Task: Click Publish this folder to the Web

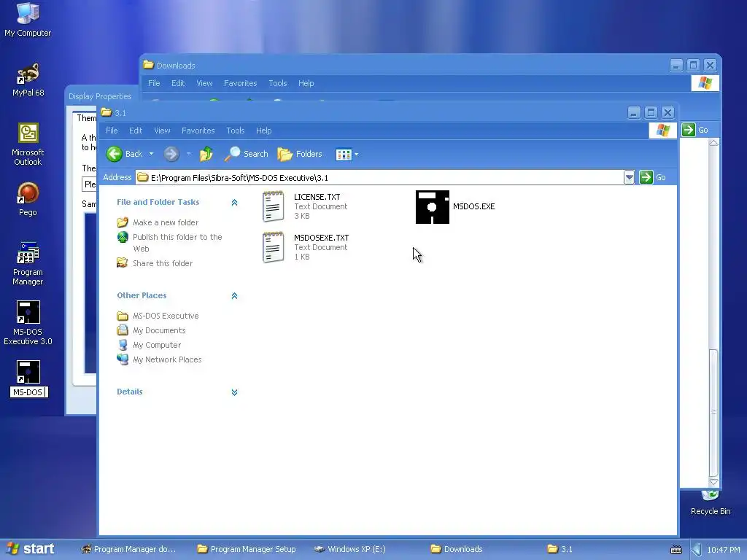Action: (x=177, y=242)
